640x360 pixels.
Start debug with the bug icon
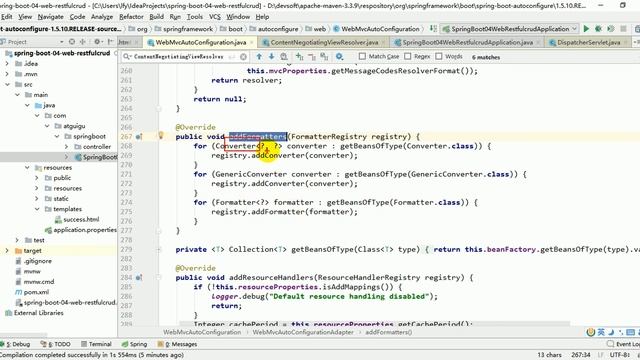(x=598, y=29)
